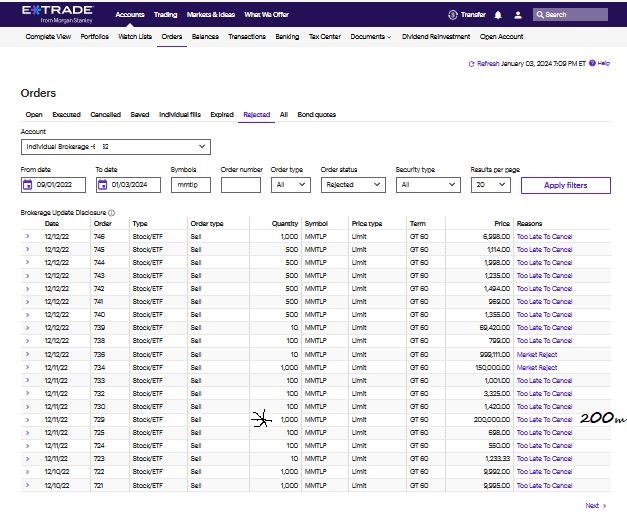The width and height of the screenshot is (627, 527).
Task: Open the Transfer money icon
Action: [453, 15]
